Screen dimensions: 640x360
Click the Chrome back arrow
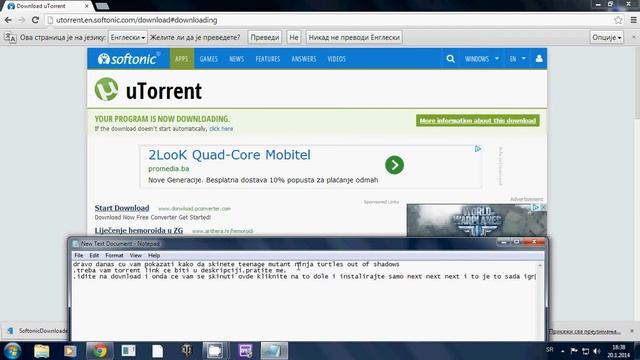[x=8, y=20]
